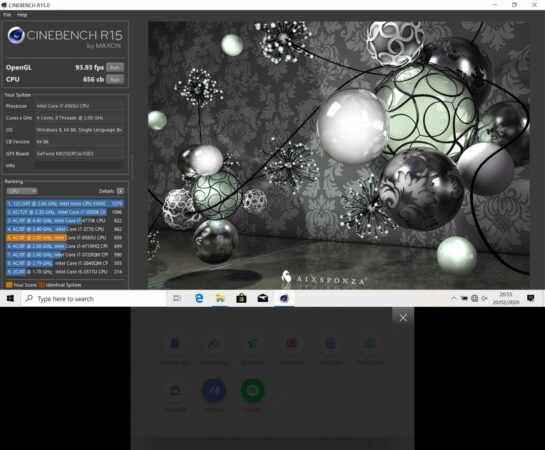The image size is (545, 450).
Task: Open the Mail app from the taskbar
Action: pyautogui.click(x=263, y=298)
